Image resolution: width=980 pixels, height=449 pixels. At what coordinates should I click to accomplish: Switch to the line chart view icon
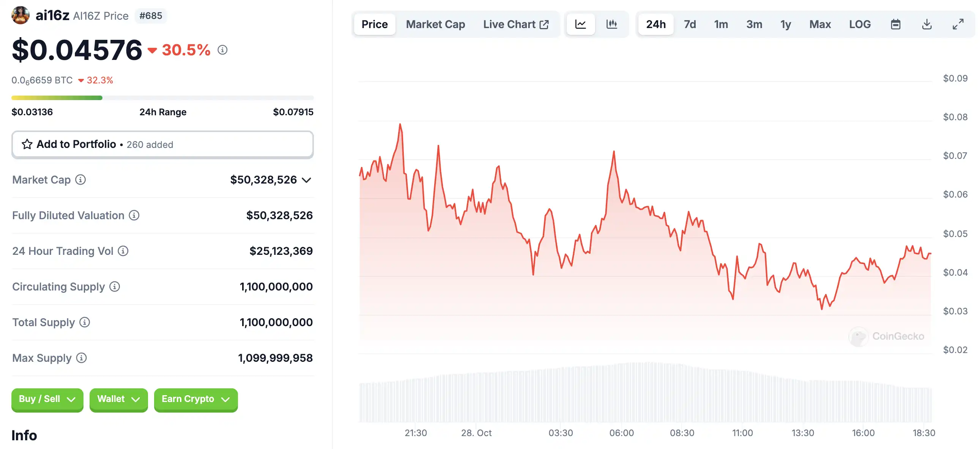(581, 24)
